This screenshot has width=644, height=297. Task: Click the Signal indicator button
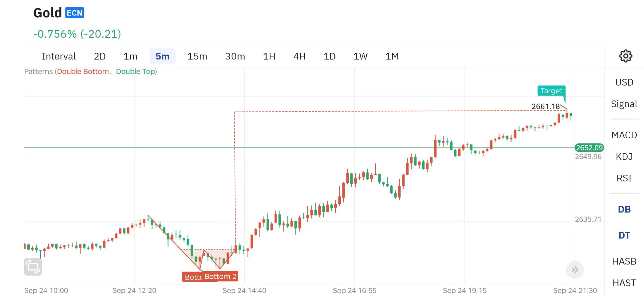pyautogui.click(x=624, y=104)
